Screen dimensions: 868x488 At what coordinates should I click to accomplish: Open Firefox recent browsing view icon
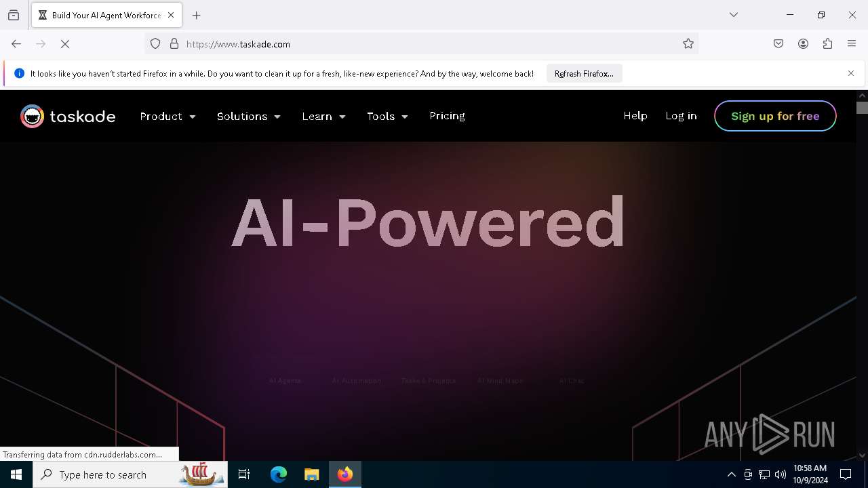coord(14,15)
